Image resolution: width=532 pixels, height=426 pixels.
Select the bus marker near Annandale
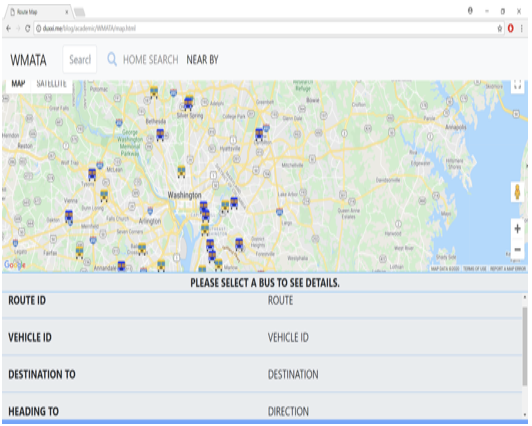click(121, 266)
